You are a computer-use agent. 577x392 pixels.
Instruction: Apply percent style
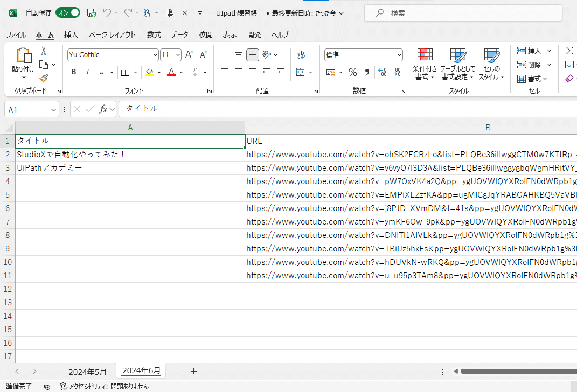coord(353,73)
